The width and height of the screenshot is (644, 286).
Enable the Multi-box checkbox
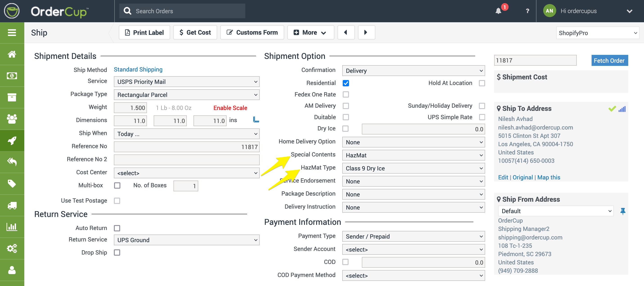[117, 185]
